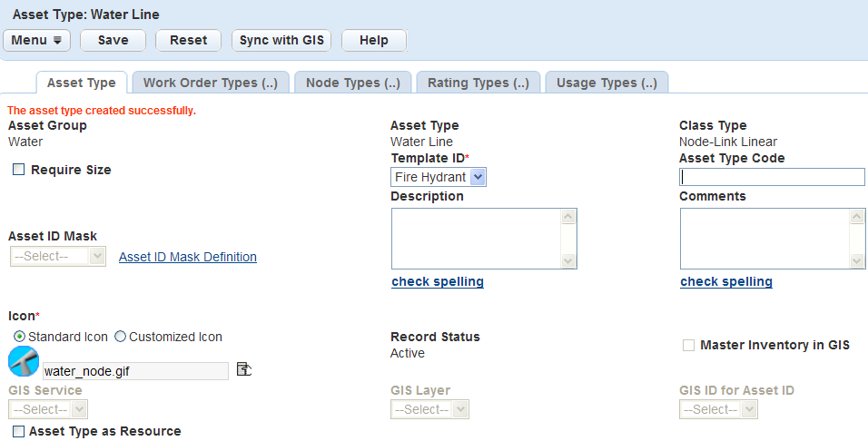Open the Rating Types tab

tap(478, 83)
